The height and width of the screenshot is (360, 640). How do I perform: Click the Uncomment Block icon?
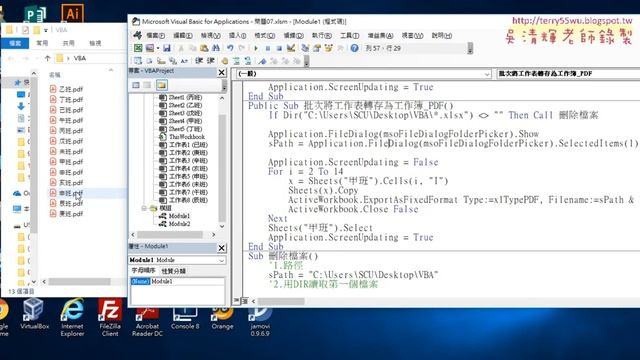pos(248,61)
